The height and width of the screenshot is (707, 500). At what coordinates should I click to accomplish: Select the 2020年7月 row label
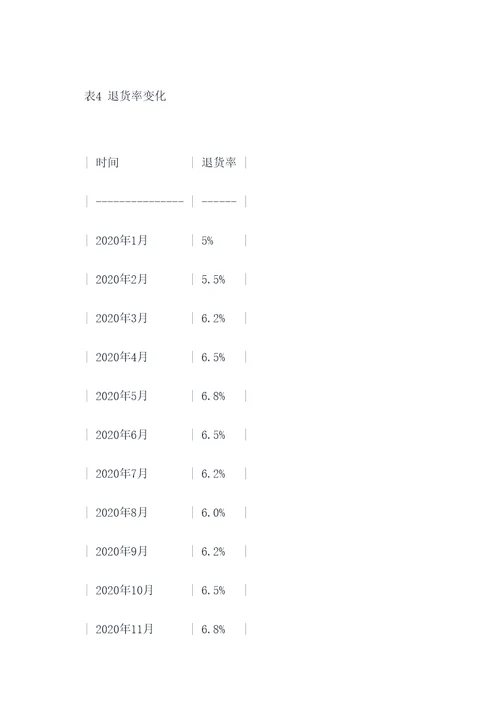coord(121,473)
